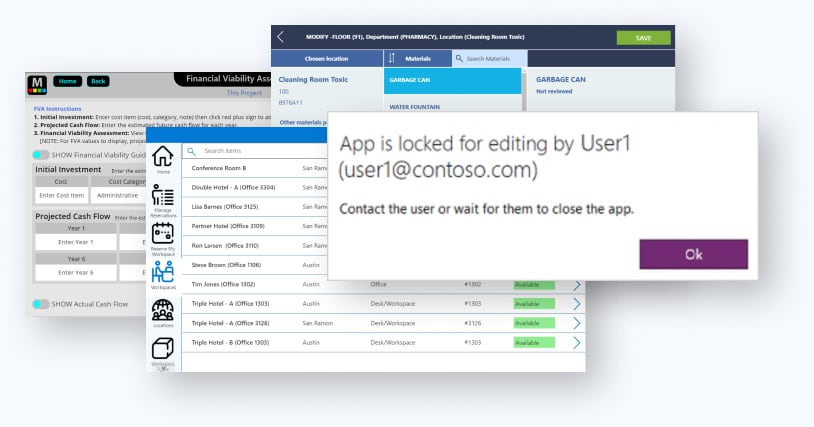This screenshot has width=814, height=427.
Task: Open the This Project link
Action: point(244,93)
